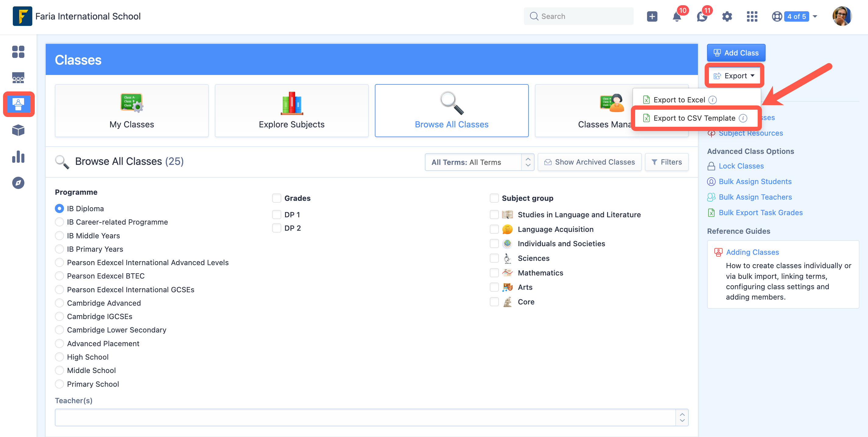Check the Mathematics subject group

coord(494,272)
